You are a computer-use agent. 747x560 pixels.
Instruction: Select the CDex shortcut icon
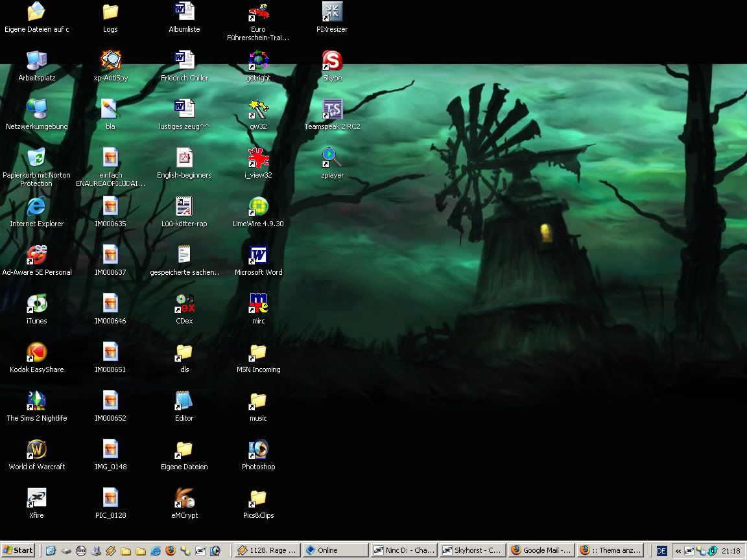[184, 304]
